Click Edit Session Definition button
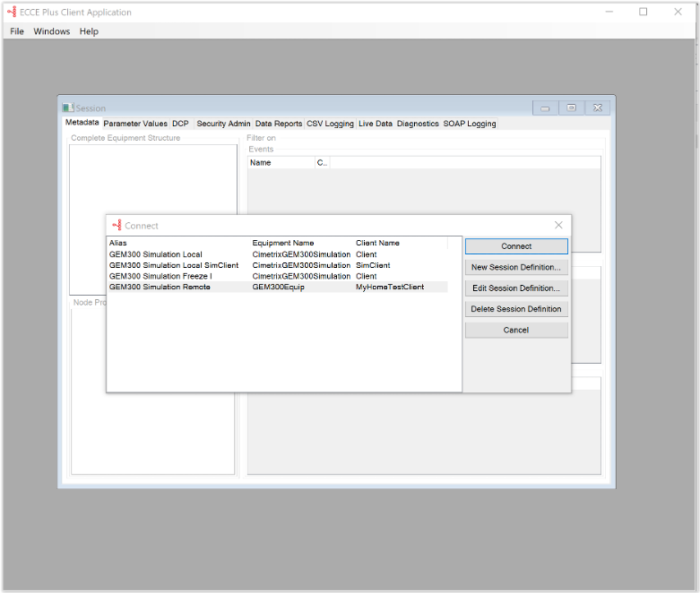The width and height of the screenshot is (700, 593). tap(516, 288)
